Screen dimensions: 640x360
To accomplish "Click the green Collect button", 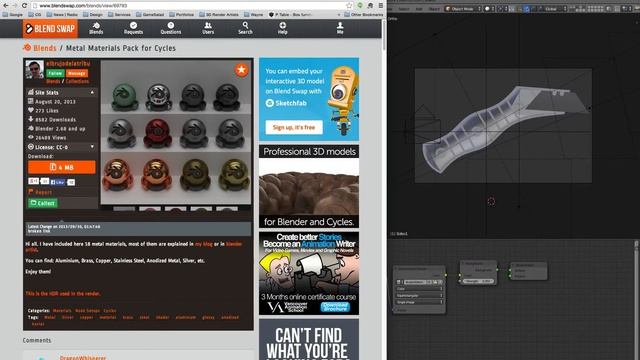I will [x=42, y=203].
